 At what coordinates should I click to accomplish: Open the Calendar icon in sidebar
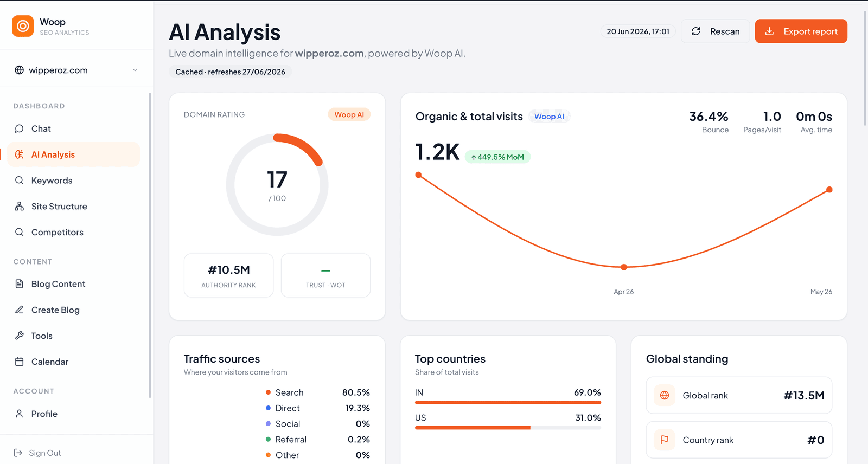20,362
